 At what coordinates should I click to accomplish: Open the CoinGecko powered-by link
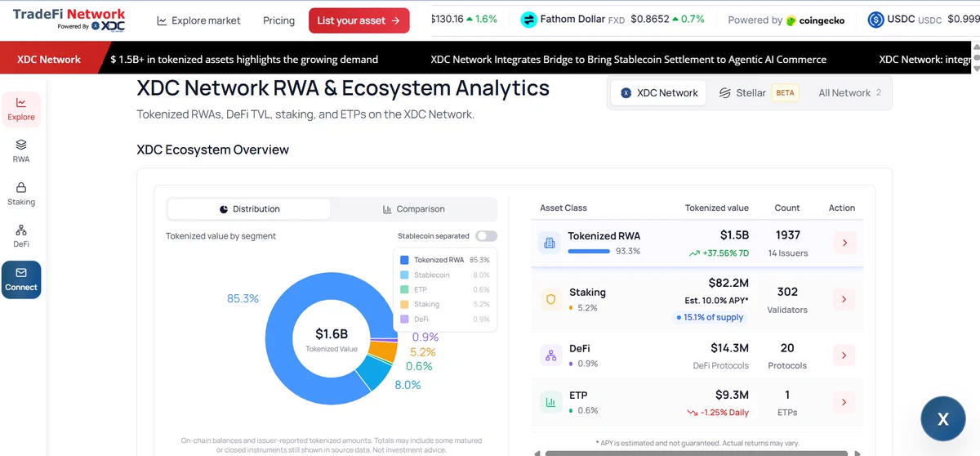tap(786, 20)
